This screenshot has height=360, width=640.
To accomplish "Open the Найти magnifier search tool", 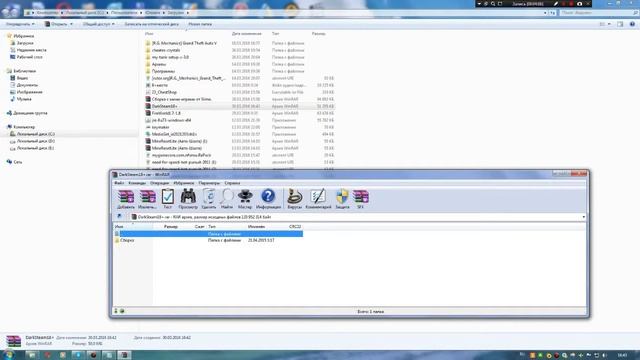I will [x=227, y=199].
